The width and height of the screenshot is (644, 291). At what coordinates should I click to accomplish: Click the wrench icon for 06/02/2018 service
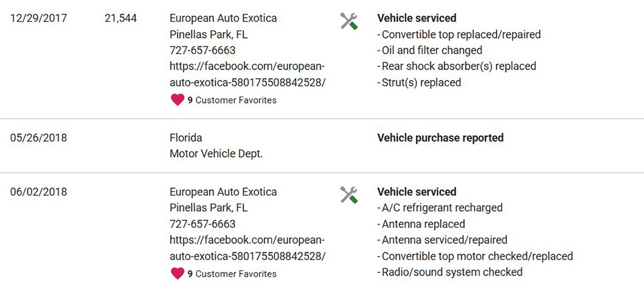348,194
